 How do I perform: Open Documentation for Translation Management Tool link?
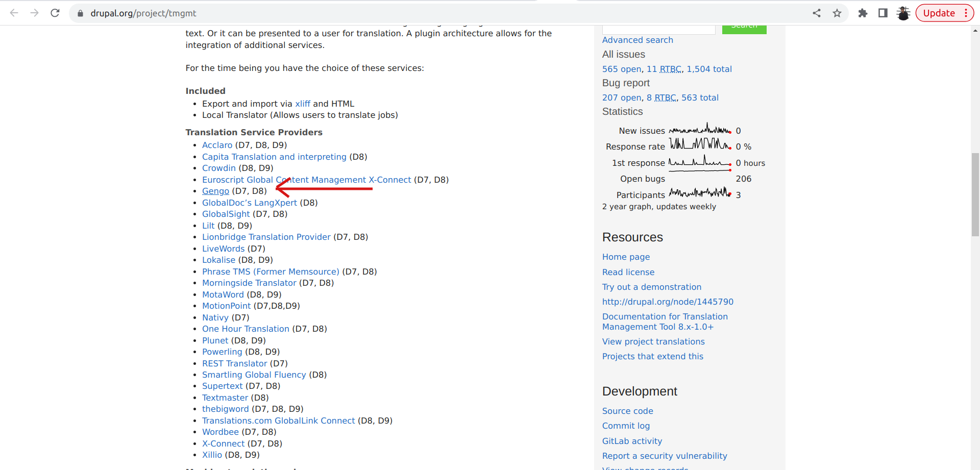[665, 321]
